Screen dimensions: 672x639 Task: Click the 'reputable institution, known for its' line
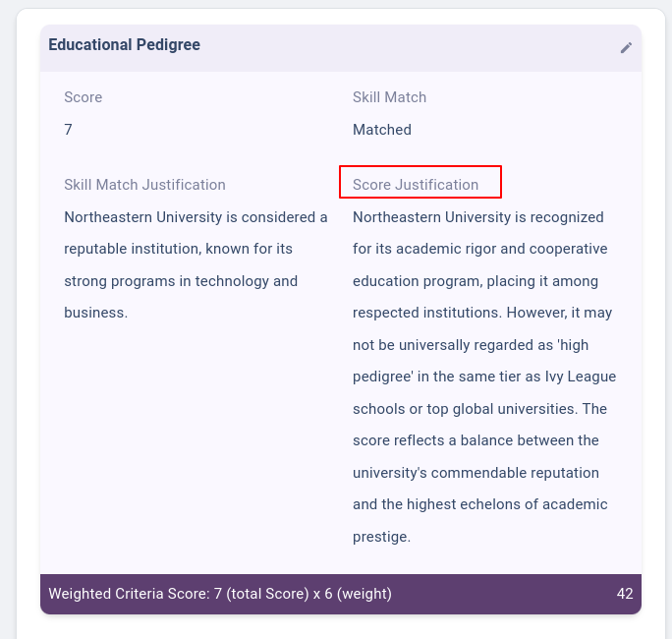pyautogui.click(x=178, y=249)
